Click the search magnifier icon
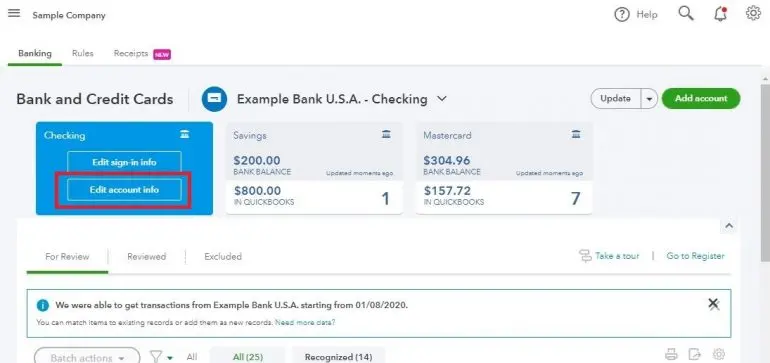 tap(686, 13)
